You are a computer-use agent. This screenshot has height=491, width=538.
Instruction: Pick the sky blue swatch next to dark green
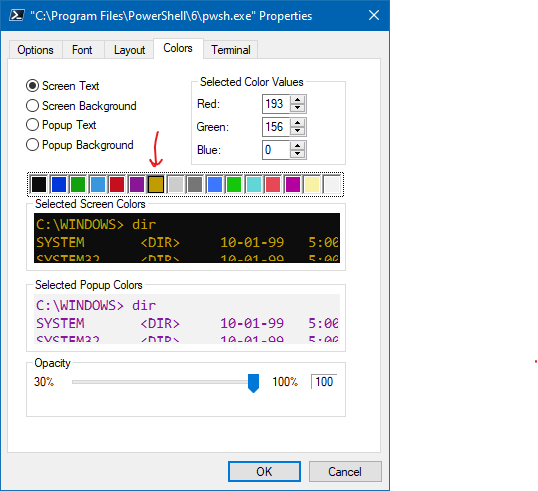[97, 185]
